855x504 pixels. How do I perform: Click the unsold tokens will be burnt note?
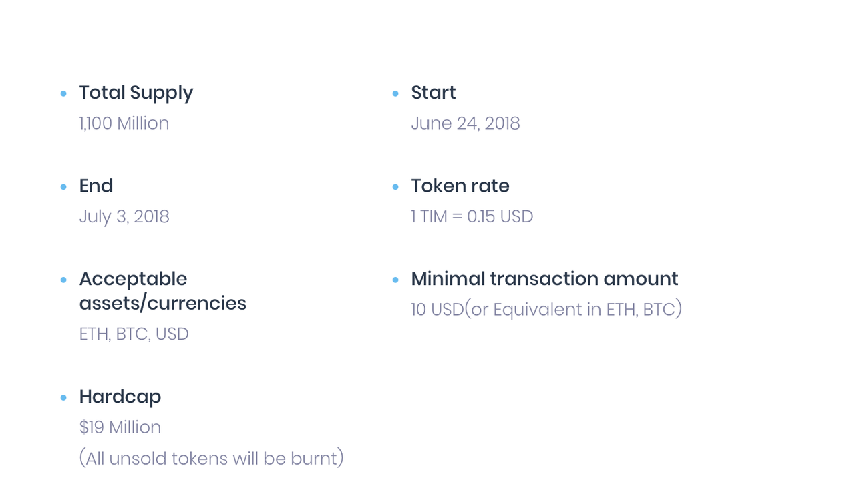click(x=212, y=459)
